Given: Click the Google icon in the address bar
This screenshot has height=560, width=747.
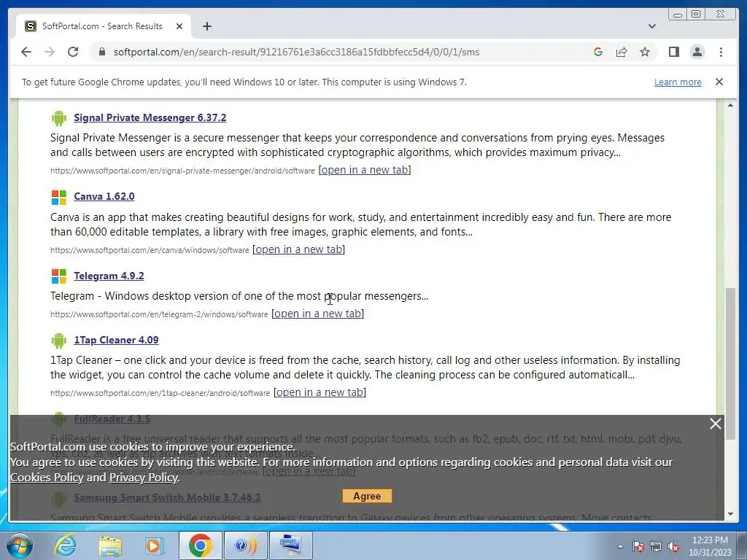Looking at the screenshot, I should coord(598,52).
